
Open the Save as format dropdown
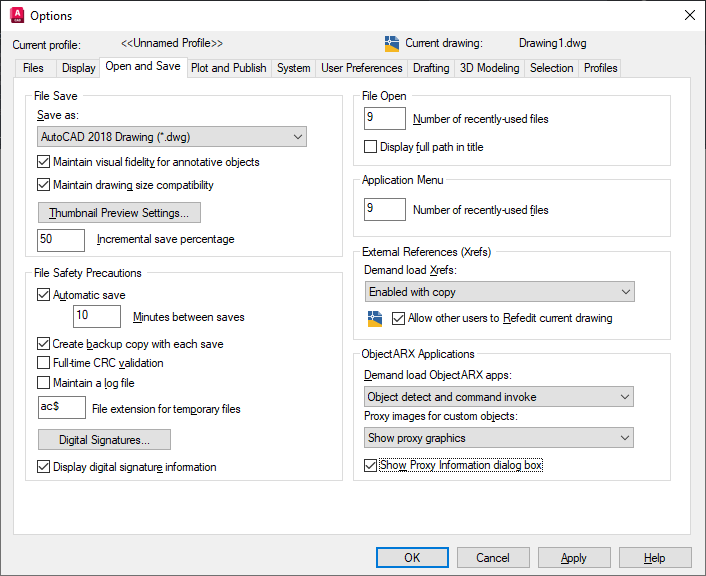(172, 137)
